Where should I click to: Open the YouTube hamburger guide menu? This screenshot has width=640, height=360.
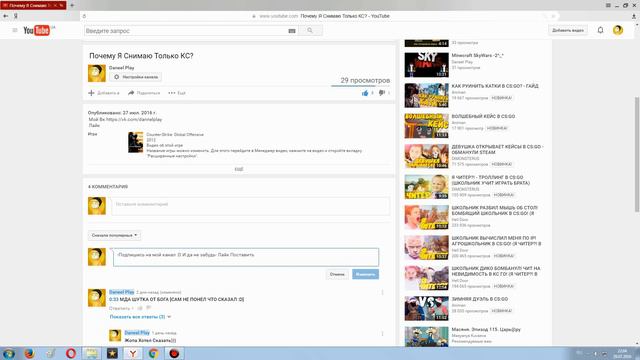click(x=15, y=30)
